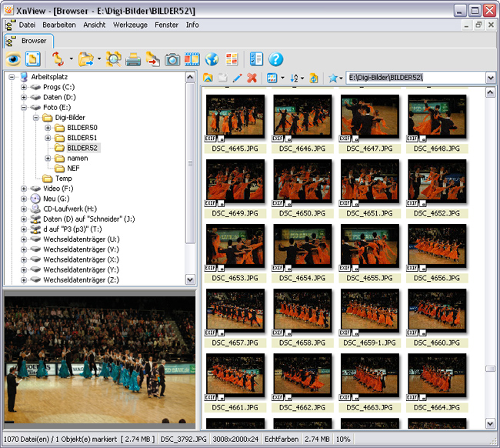
Task: Collapse the Foto (E:) drive tree node
Action: pyautogui.click(x=24, y=108)
